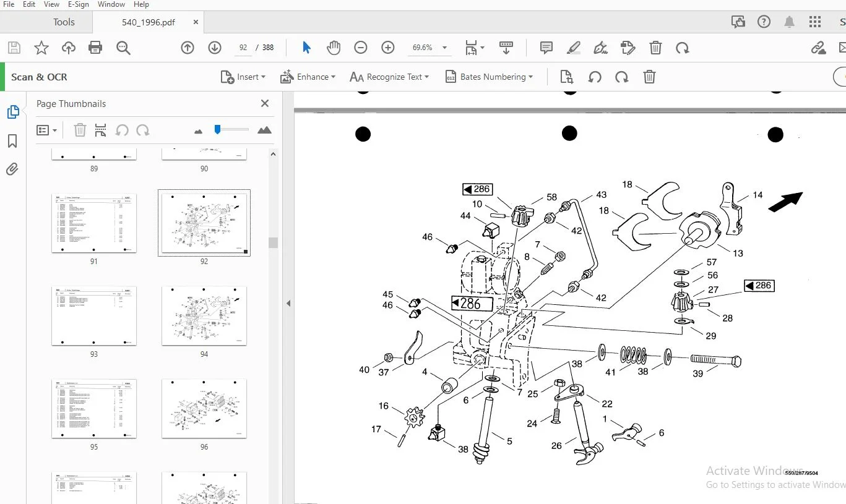
Task: Open the Insert dropdown in Scan & OCR
Action: click(243, 77)
